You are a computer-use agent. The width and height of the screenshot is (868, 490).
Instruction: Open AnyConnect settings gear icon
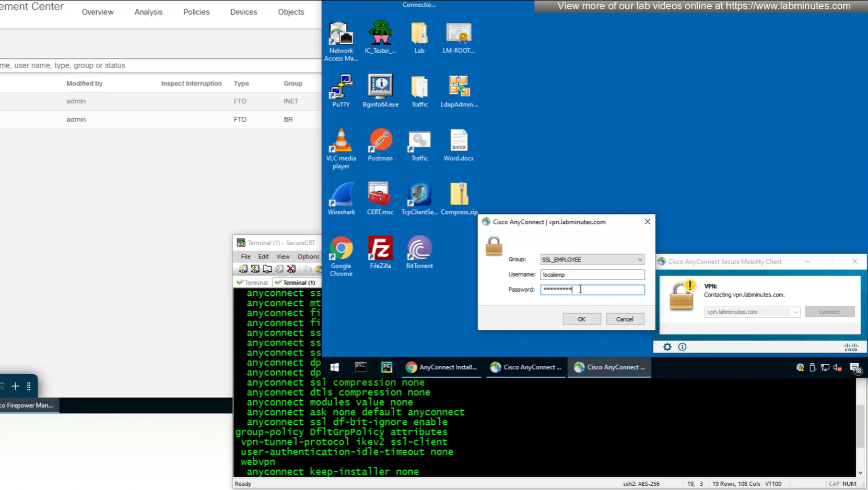tap(667, 347)
